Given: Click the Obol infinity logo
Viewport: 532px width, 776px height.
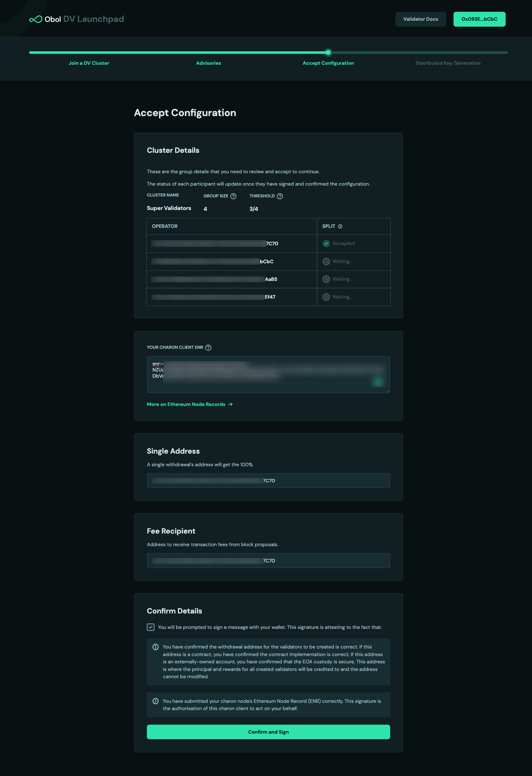Looking at the screenshot, I should coord(36,19).
